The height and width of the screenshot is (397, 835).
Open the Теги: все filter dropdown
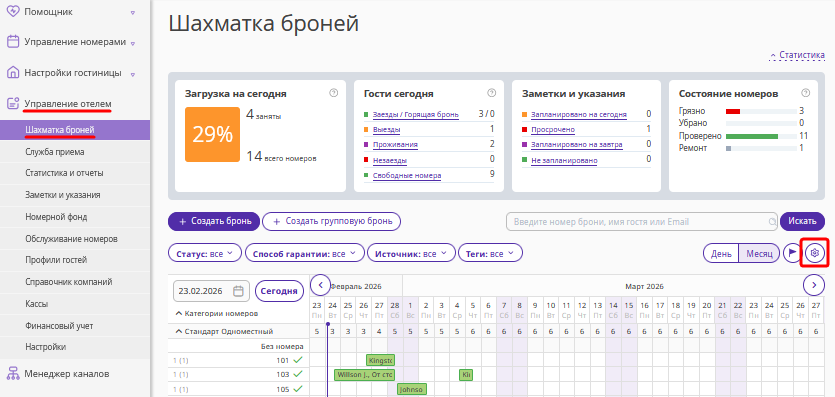490,254
